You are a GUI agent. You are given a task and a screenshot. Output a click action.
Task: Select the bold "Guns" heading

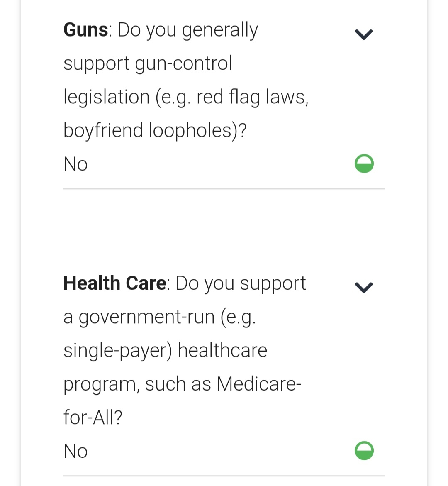(85, 30)
